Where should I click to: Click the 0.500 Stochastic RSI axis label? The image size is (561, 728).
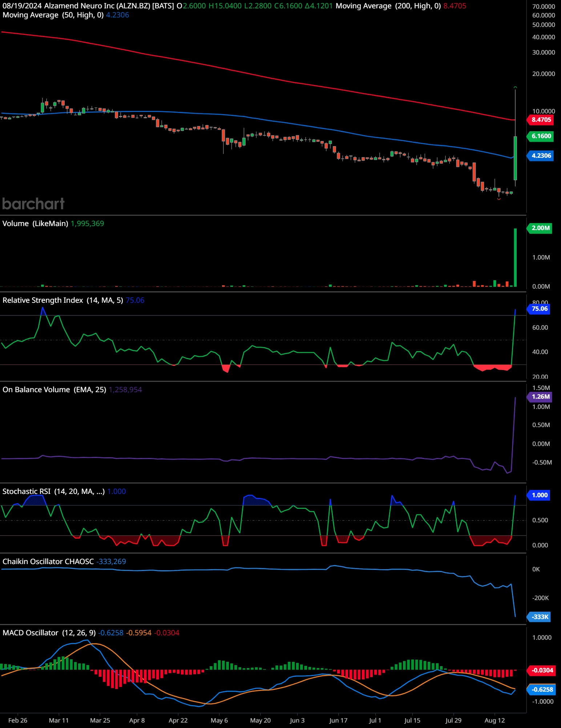pos(540,520)
